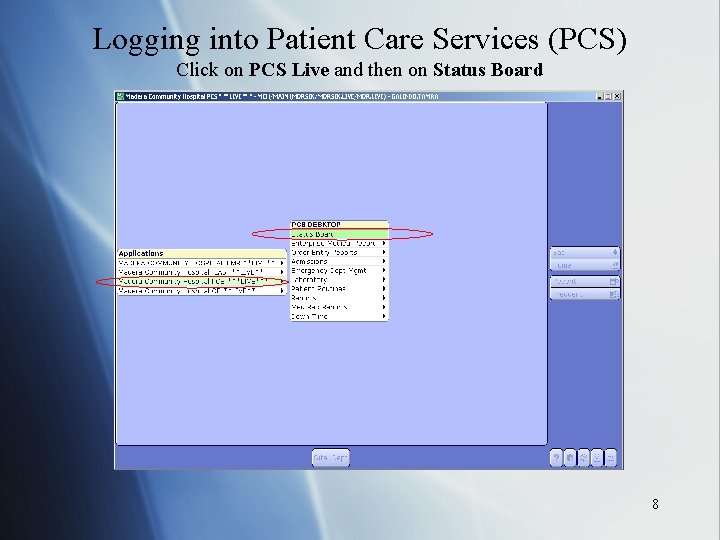Select the highlighted PCS Live application row
The image size is (720, 540).
(202, 281)
